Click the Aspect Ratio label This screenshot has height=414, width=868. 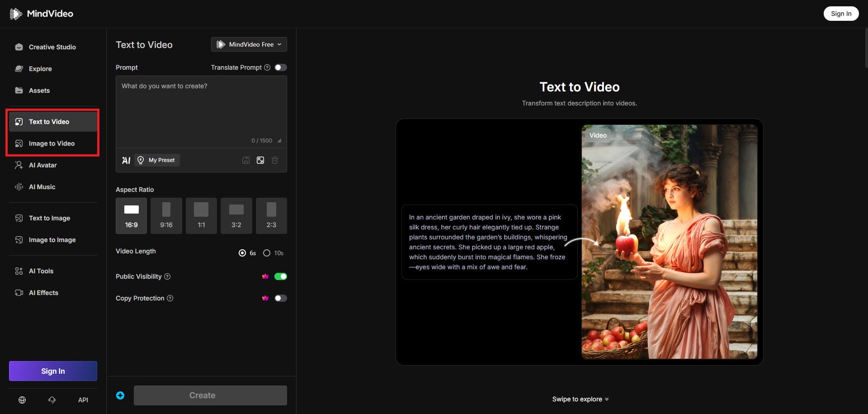point(135,190)
